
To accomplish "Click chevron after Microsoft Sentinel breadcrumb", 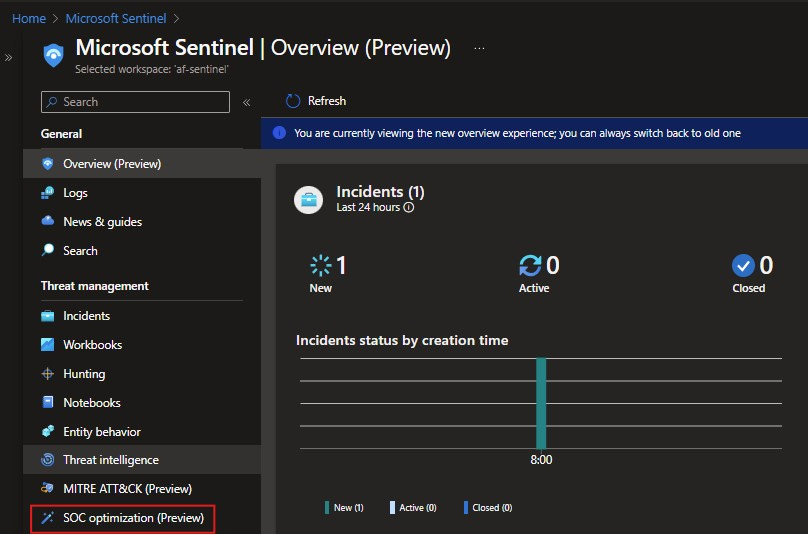I will (176, 19).
